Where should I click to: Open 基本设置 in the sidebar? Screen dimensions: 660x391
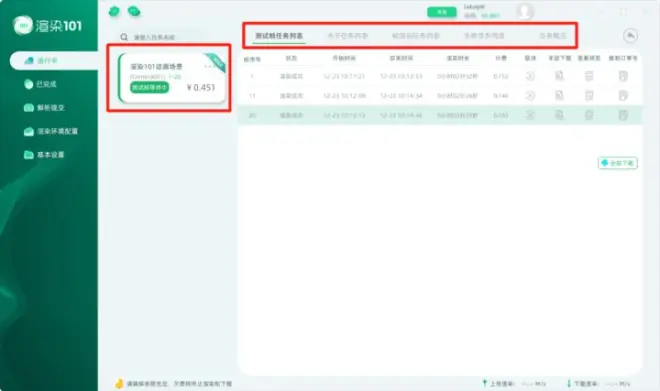click(x=44, y=155)
